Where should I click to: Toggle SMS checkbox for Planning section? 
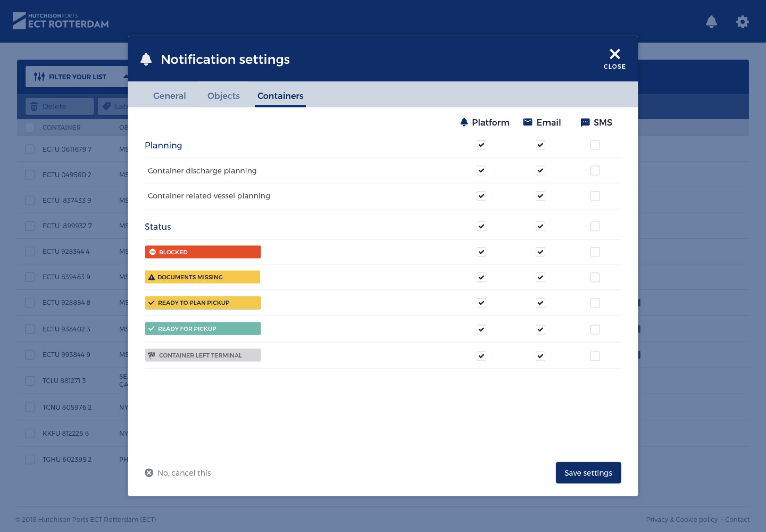click(595, 145)
